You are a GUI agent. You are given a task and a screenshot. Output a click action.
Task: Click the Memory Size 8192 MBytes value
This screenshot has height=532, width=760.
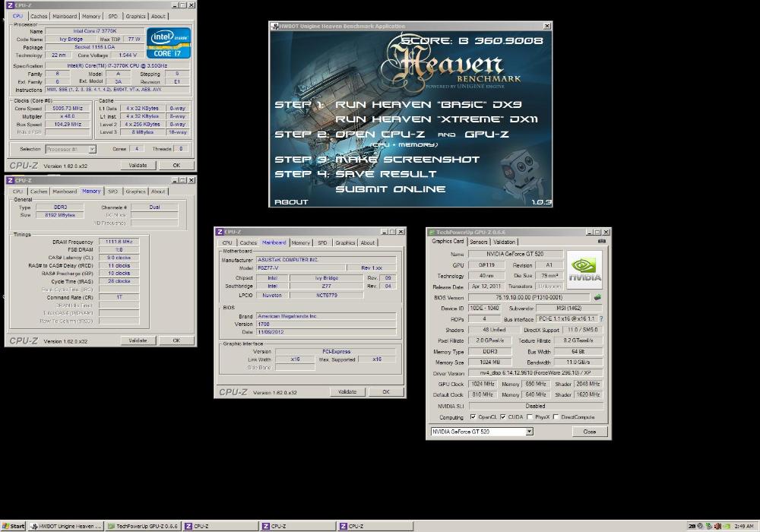click(59, 214)
